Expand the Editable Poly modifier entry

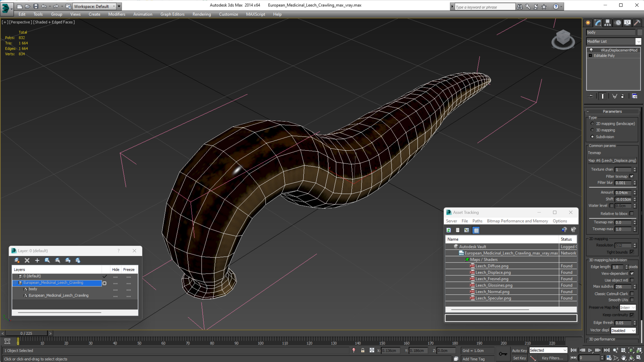[590, 55]
